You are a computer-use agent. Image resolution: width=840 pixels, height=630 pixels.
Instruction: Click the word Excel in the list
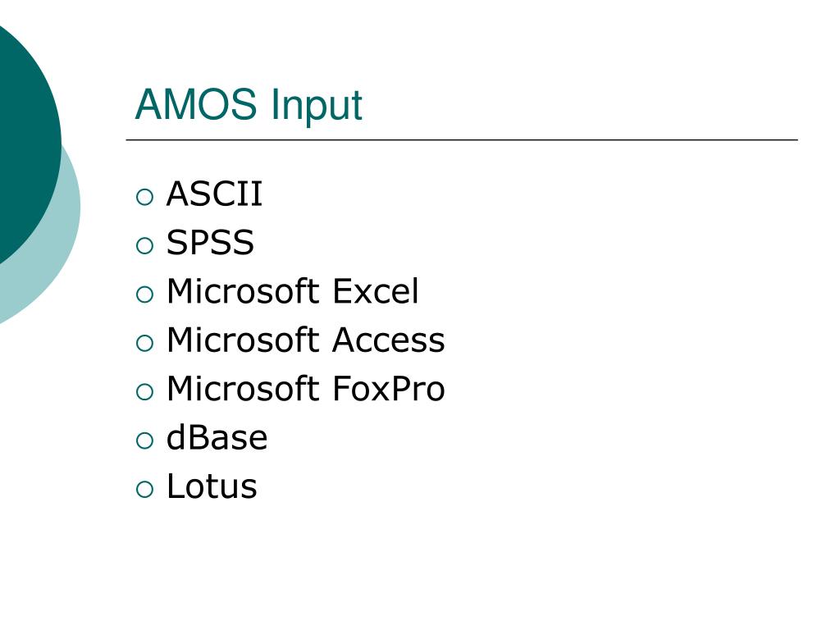376,291
